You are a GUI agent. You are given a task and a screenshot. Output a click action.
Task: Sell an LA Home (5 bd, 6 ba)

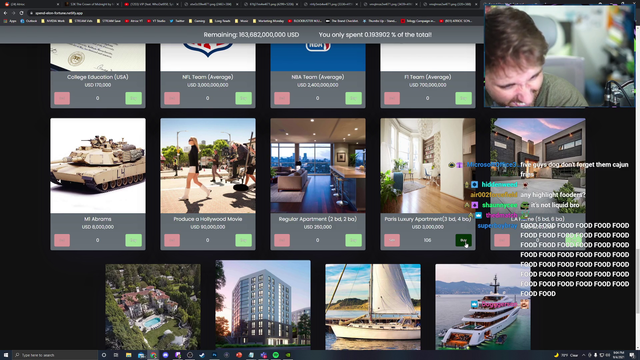click(x=502, y=240)
